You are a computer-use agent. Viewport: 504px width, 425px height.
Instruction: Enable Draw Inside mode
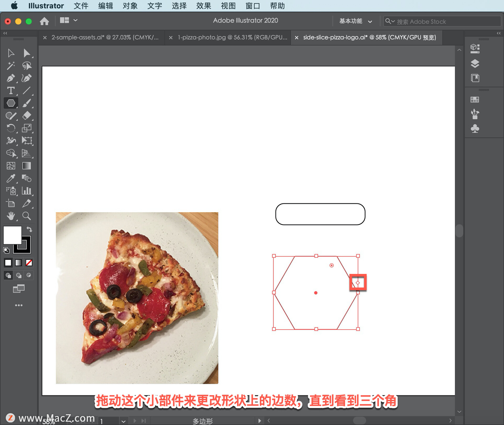(x=29, y=275)
